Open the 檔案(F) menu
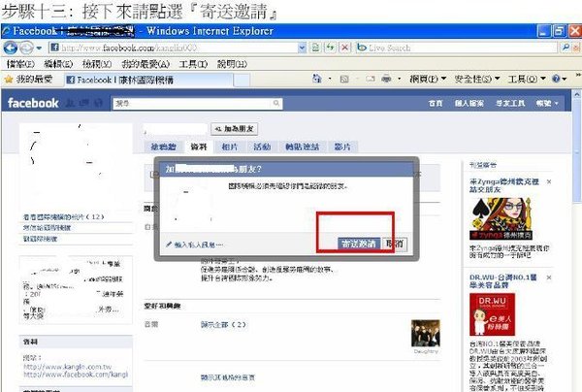Viewport: 582px width, 392px height. (x=20, y=64)
